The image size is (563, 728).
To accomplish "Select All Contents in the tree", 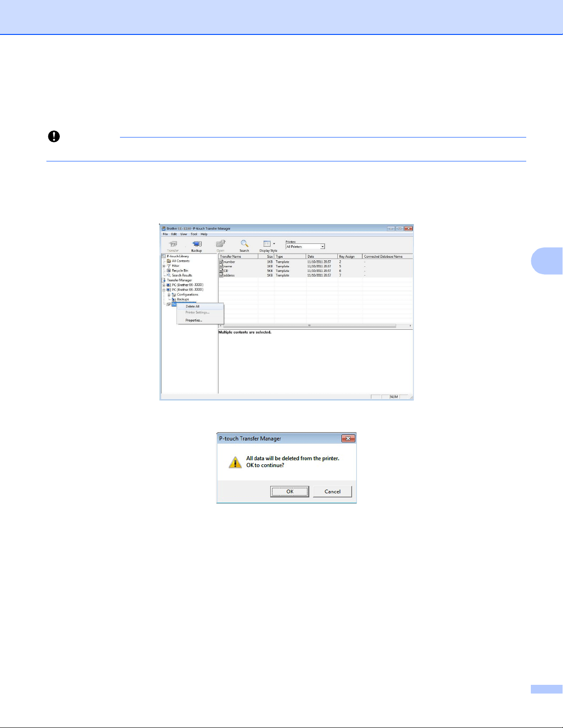I will pyautogui.click(x=181, y=261).
